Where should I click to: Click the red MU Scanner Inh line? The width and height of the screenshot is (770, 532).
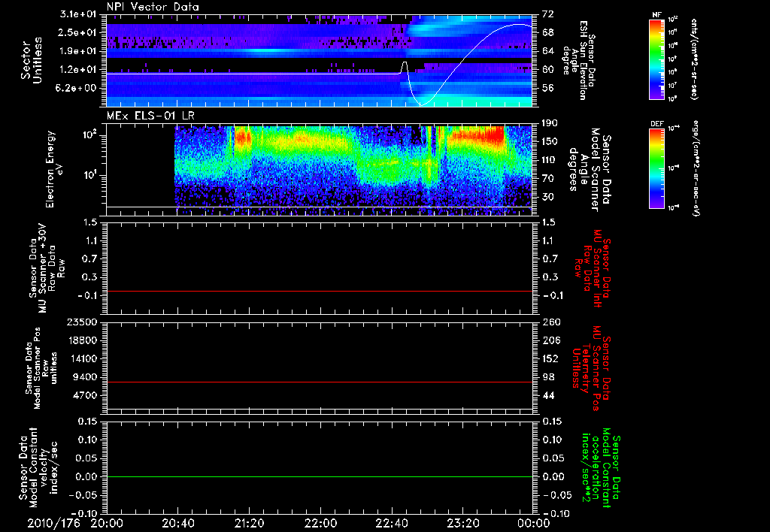pyautogui.click(x=320, y=291)
